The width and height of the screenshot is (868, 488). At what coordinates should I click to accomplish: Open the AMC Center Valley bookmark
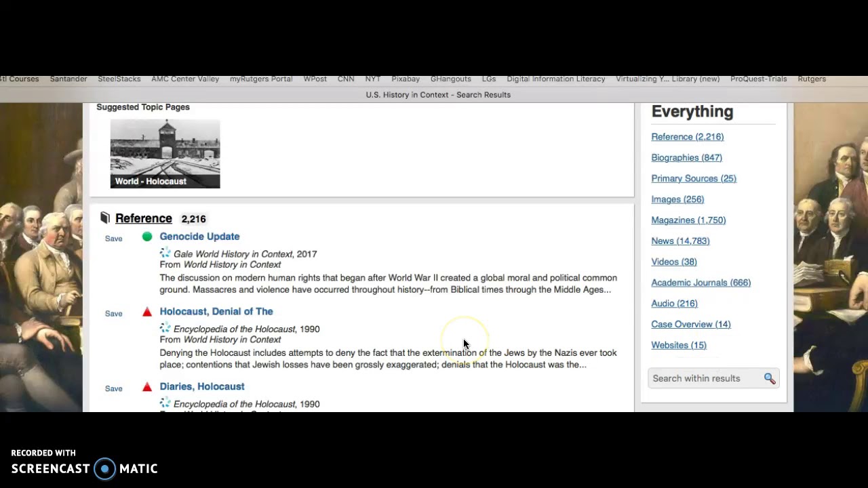pos(185,79)
